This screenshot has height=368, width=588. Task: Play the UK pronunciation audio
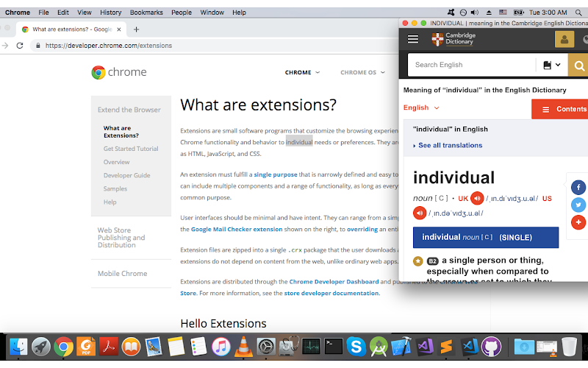click(x=477, y=198)
